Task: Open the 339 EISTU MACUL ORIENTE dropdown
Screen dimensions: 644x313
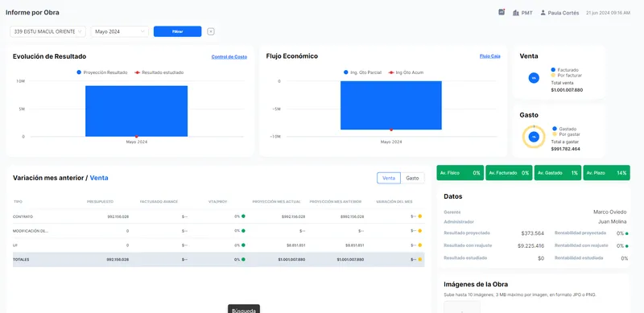Action: 47,31
